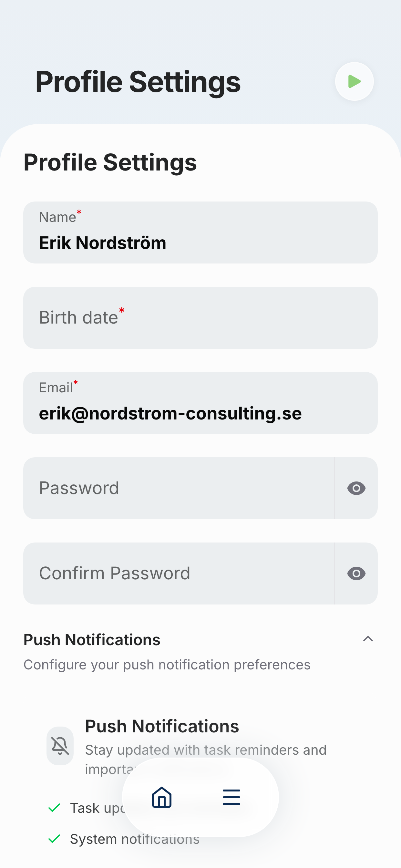Click the Profile Settings card heading
Screen dimensions: 401x868
pos(110,162)
